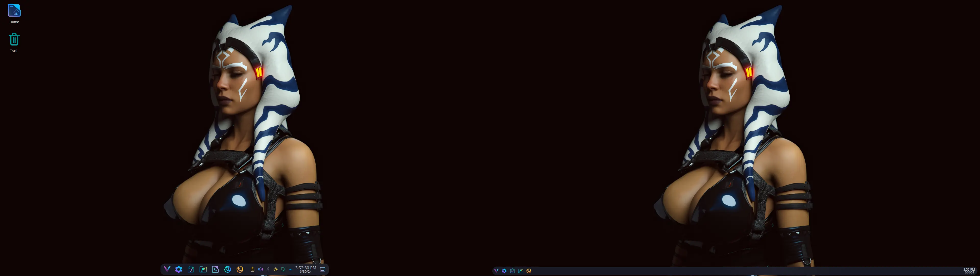Image resolution: width=980 pixels, height=276 pixels.
Task: Open the network connections tray icon
Action: click(283, 269)
